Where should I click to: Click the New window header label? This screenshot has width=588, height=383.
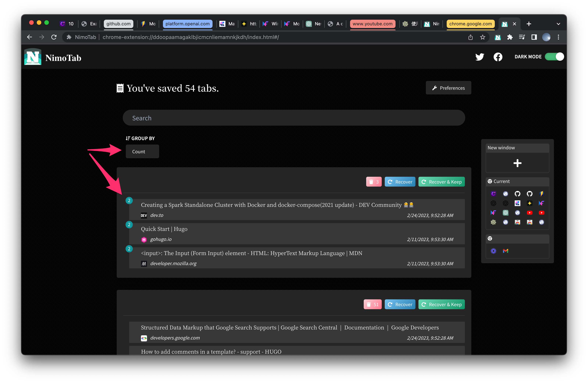pos(501,148)
